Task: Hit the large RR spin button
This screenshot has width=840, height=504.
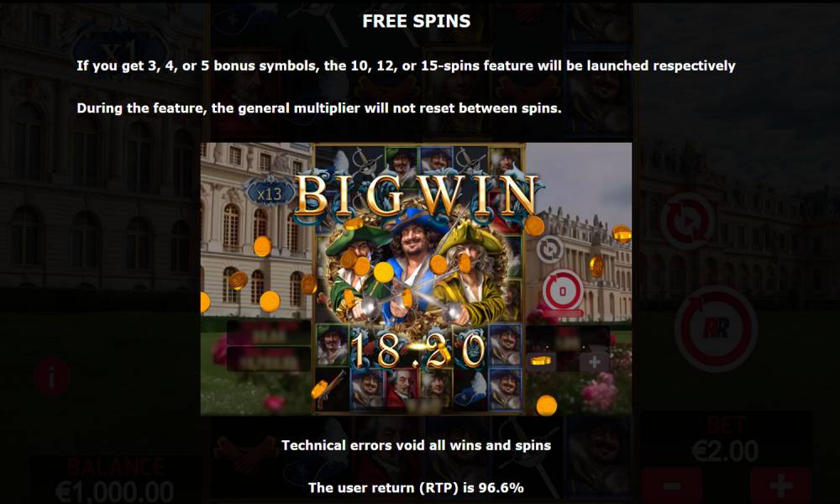Action: [716, 328]
